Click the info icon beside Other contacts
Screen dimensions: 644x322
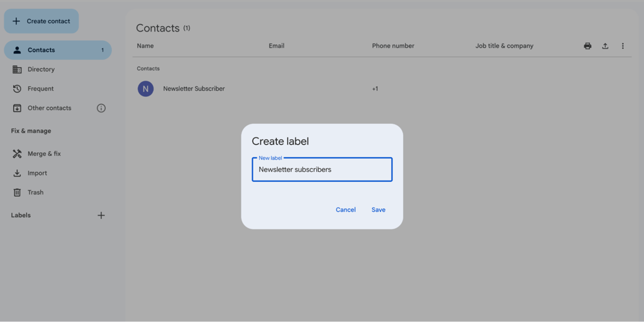point(101,108)
